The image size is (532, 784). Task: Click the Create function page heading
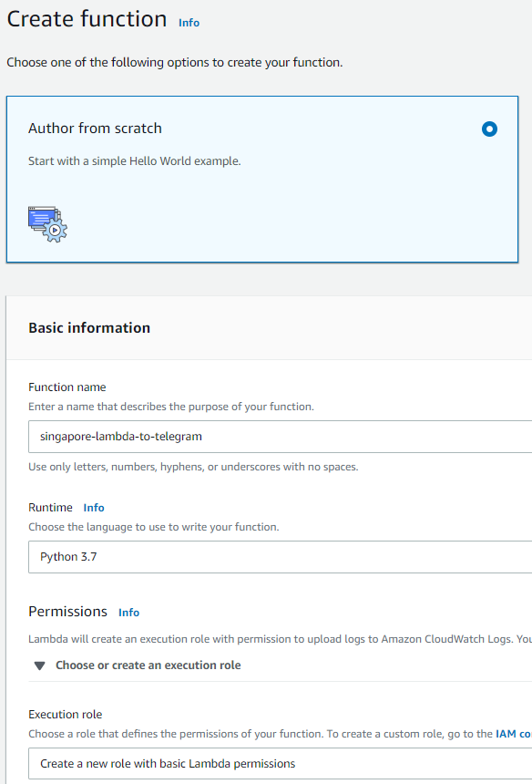click(87, 19)
